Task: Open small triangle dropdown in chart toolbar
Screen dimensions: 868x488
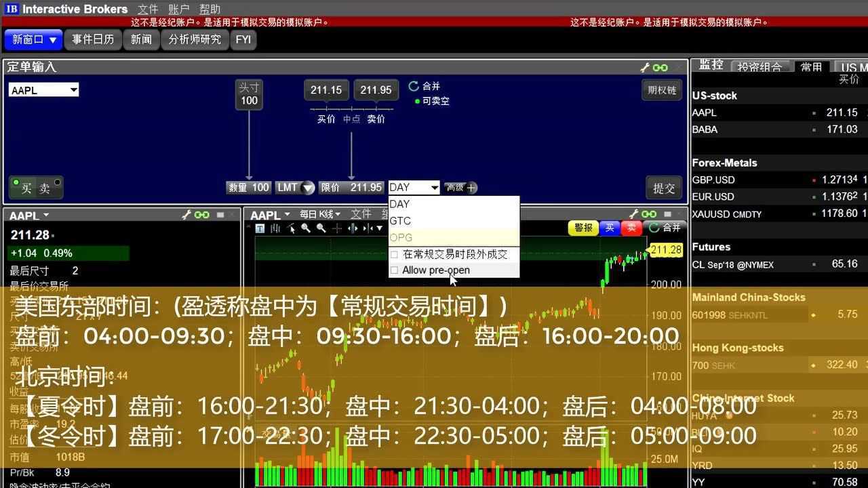Action: 380,228
